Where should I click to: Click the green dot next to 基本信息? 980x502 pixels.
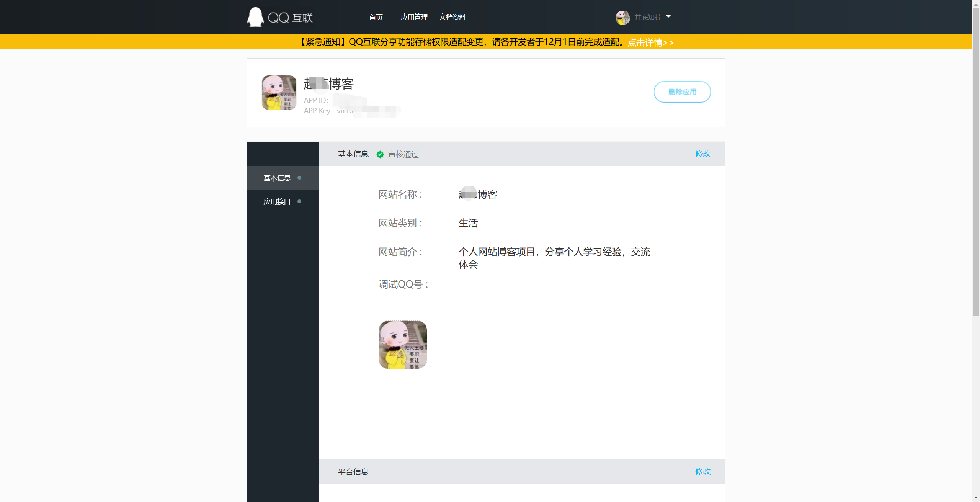click(299, 178)
